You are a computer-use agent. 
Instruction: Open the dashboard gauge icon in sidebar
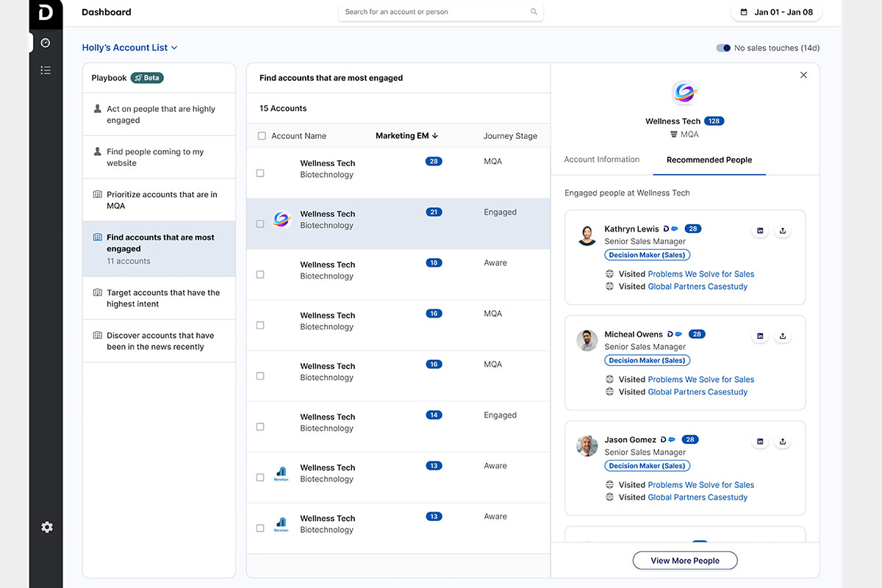[x=46, y=43]
